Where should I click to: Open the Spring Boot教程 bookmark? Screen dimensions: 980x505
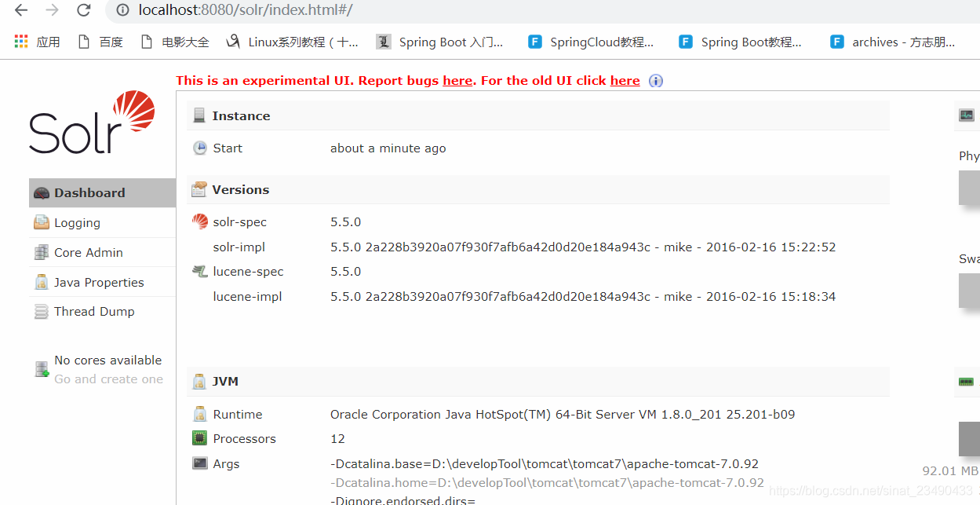(x=741, y=42)
